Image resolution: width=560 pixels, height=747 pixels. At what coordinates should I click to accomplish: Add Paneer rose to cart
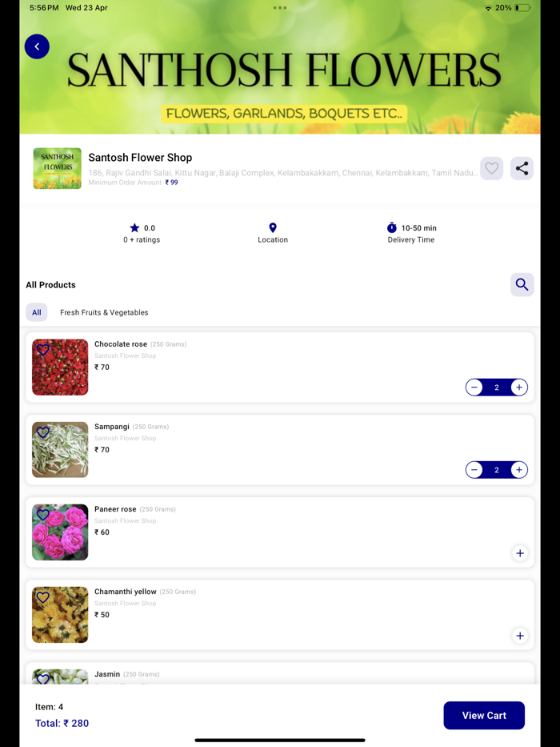[x=520, y=553]
